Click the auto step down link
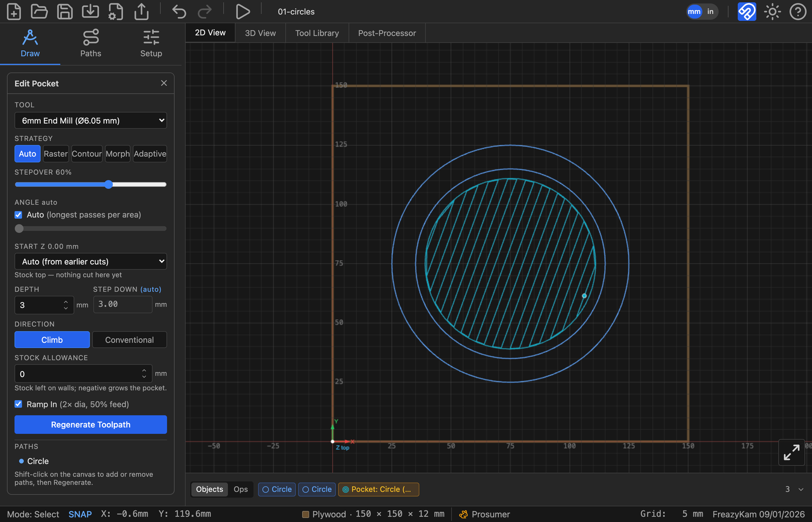 point(151,289)
